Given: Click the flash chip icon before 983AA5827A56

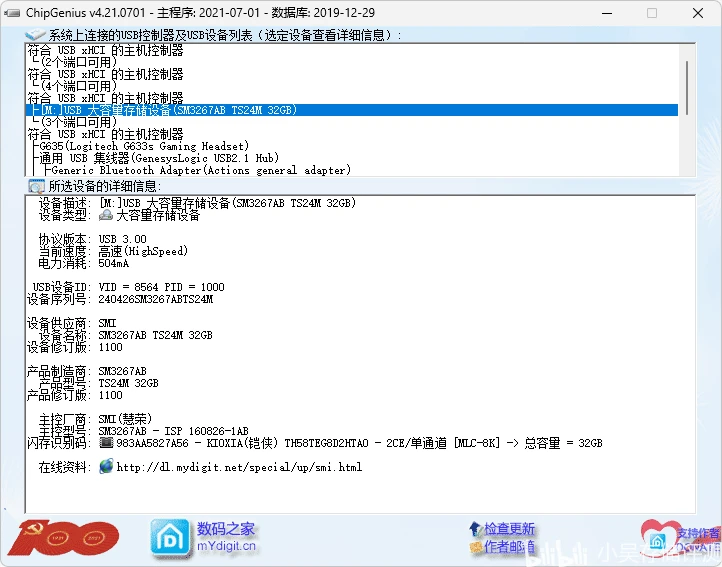Looking at the screenshot, I should click(106, 443).
